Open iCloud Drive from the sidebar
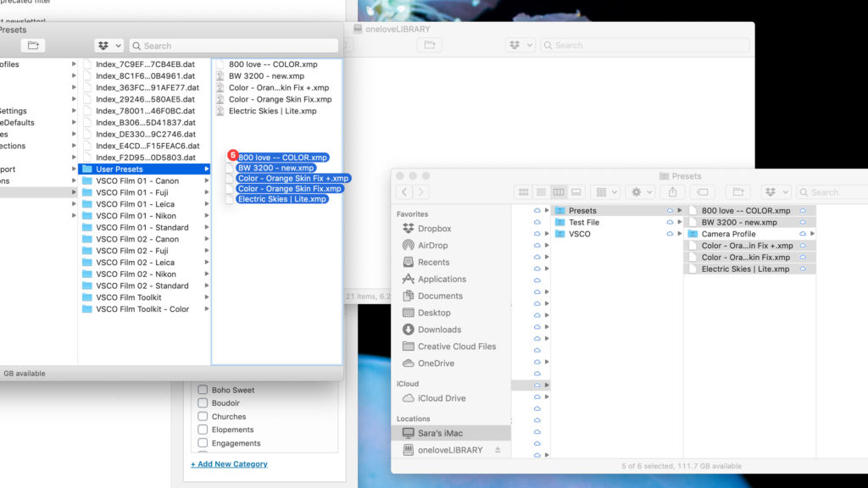 [441, 398]
